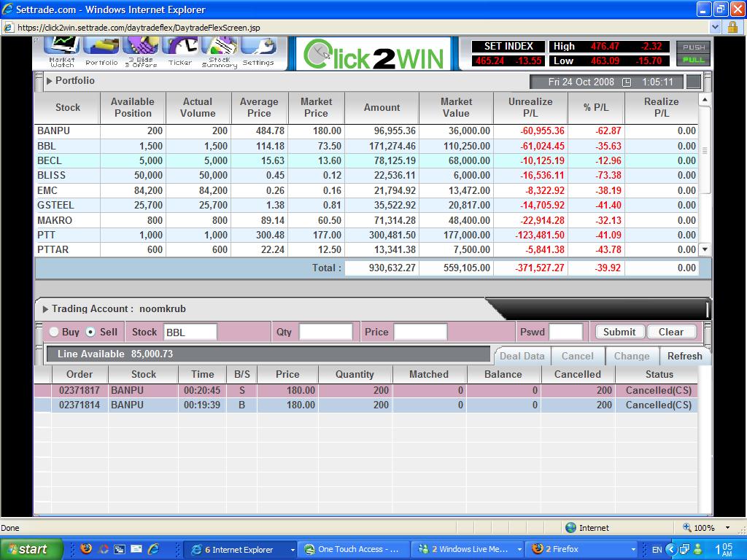Select the BANPU portfolio row
Screen dimensions: 747x560
click(366, 131)
